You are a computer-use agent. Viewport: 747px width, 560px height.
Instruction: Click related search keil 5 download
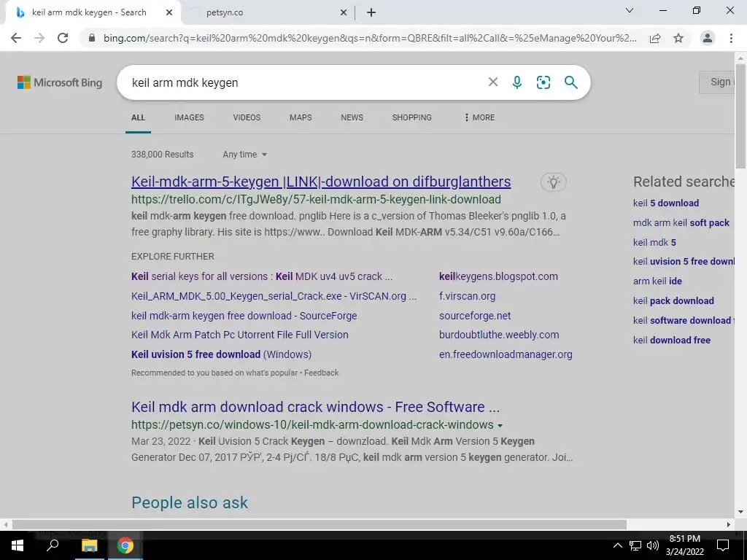pyautogui.click(x=666, y=203)
